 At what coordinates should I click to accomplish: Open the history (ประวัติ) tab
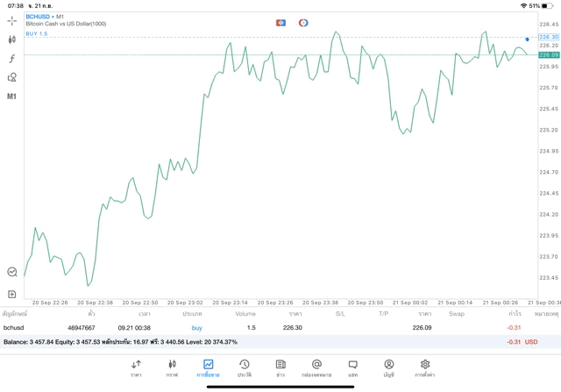(244, 367)
